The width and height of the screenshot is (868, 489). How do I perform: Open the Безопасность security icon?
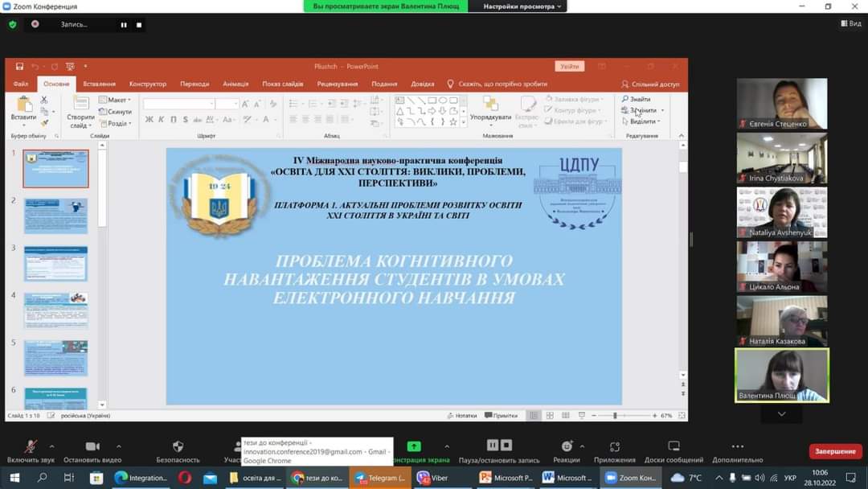178,447
